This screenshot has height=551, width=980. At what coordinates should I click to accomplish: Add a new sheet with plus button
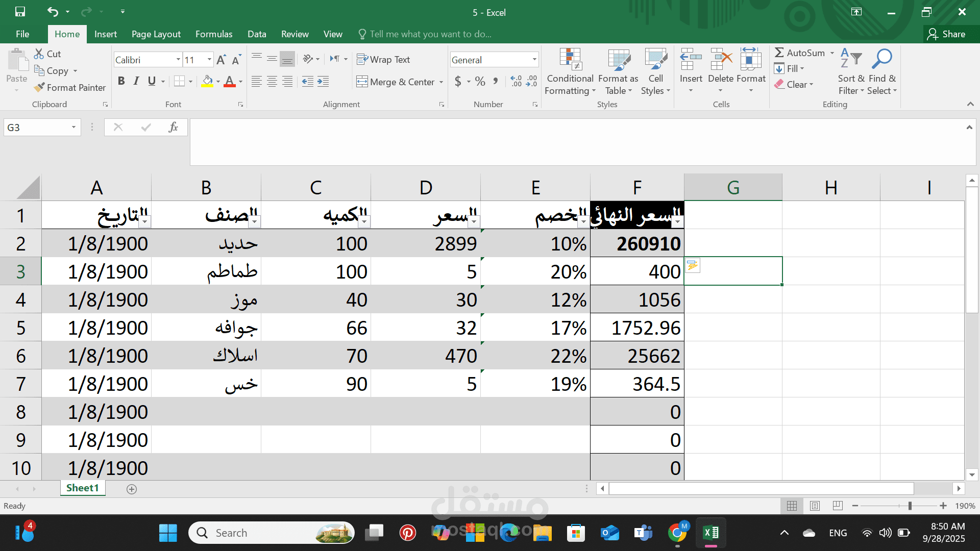[131, 489]
